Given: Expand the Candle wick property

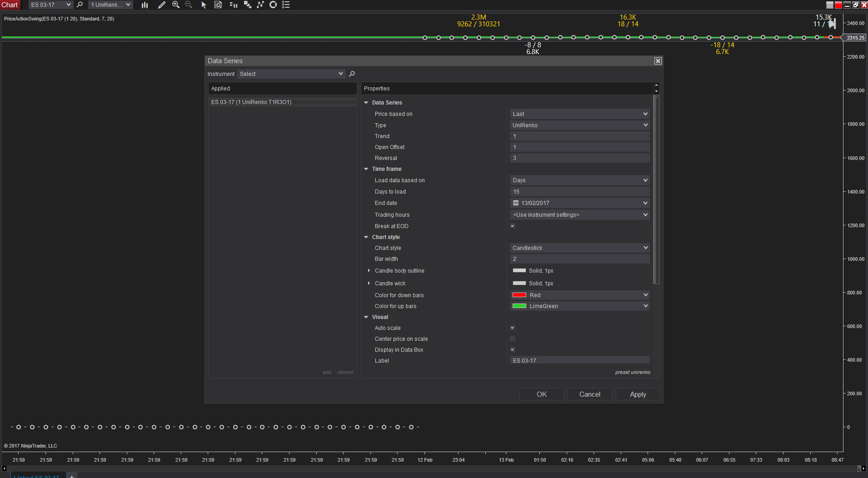Looking at the screenshot, I should tap(369, 283).
